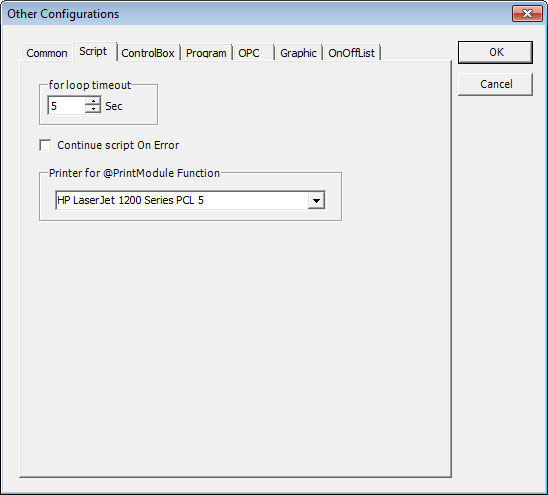Enable Continue script On Error checkbox
The image size is (548, 495).
tap(45, 145)
